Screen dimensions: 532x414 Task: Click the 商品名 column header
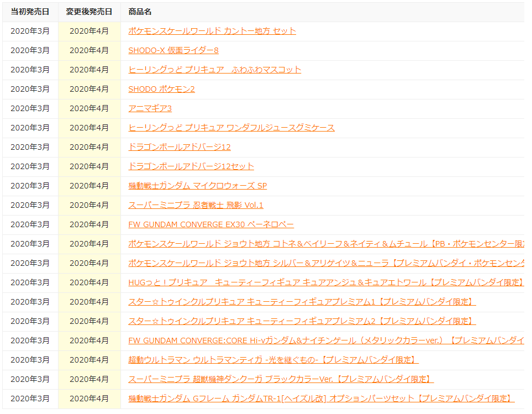[x=140, y=12]
